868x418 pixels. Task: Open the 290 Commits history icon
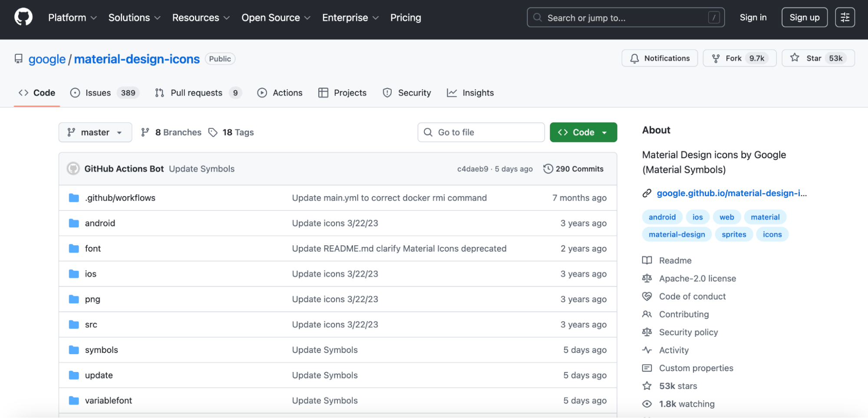548,169
